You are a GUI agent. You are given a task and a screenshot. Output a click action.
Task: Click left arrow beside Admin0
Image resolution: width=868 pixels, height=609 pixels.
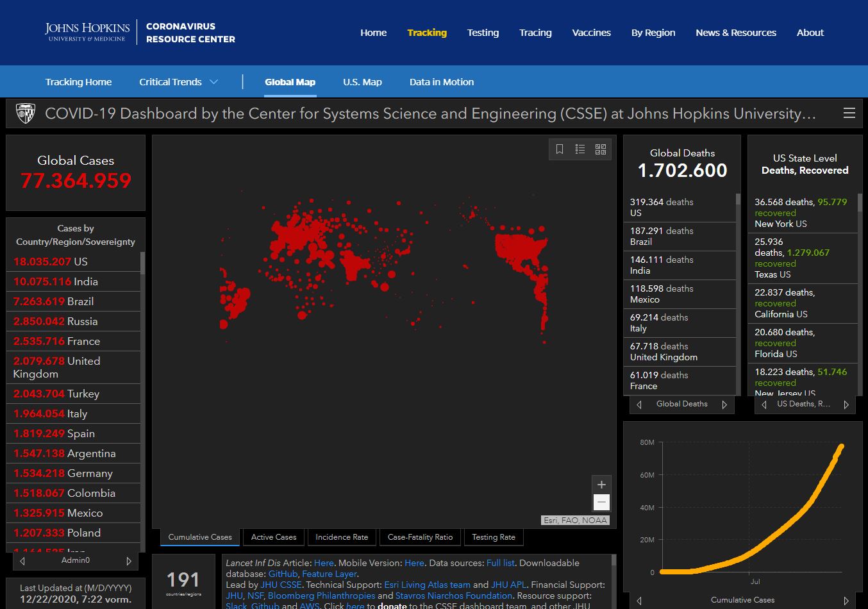[x=23, y=561]
